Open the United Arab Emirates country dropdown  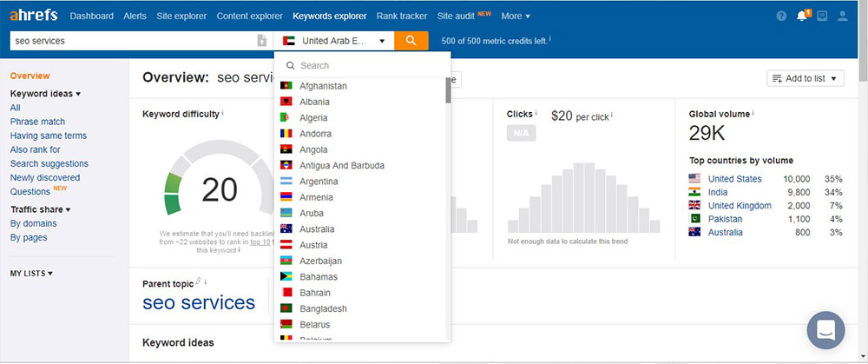334,41
